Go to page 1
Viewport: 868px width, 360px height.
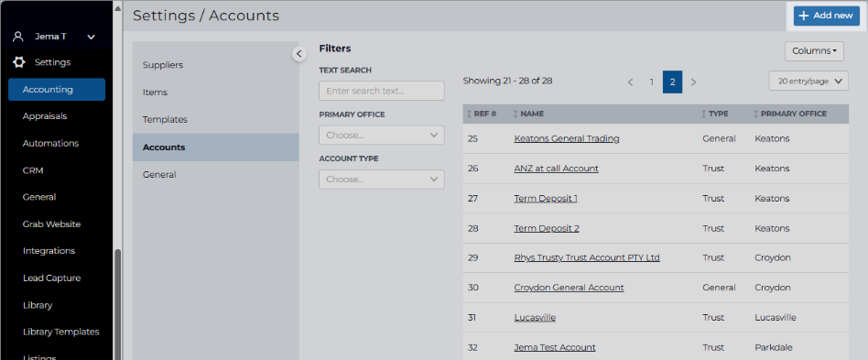coord(652,82)
